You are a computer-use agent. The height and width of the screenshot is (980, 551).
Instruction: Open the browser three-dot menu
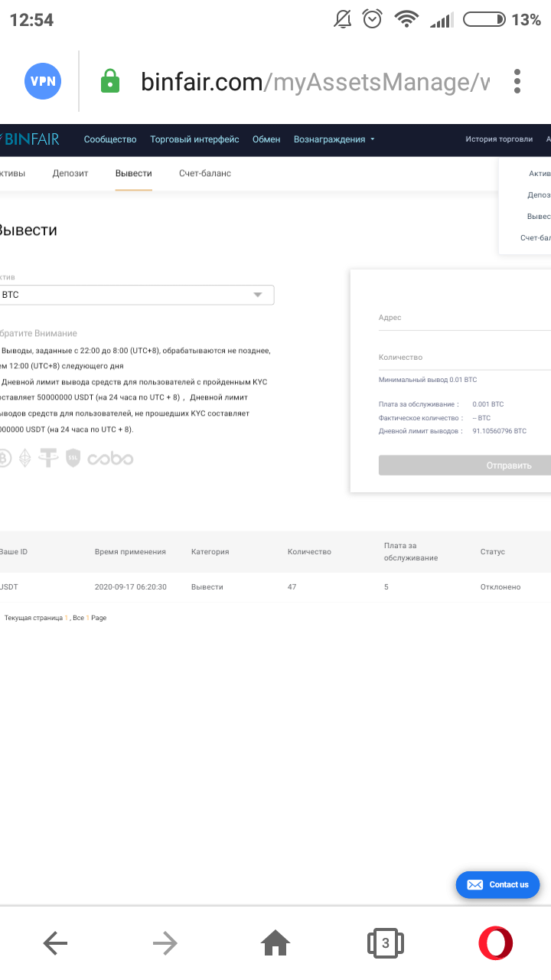518,81
